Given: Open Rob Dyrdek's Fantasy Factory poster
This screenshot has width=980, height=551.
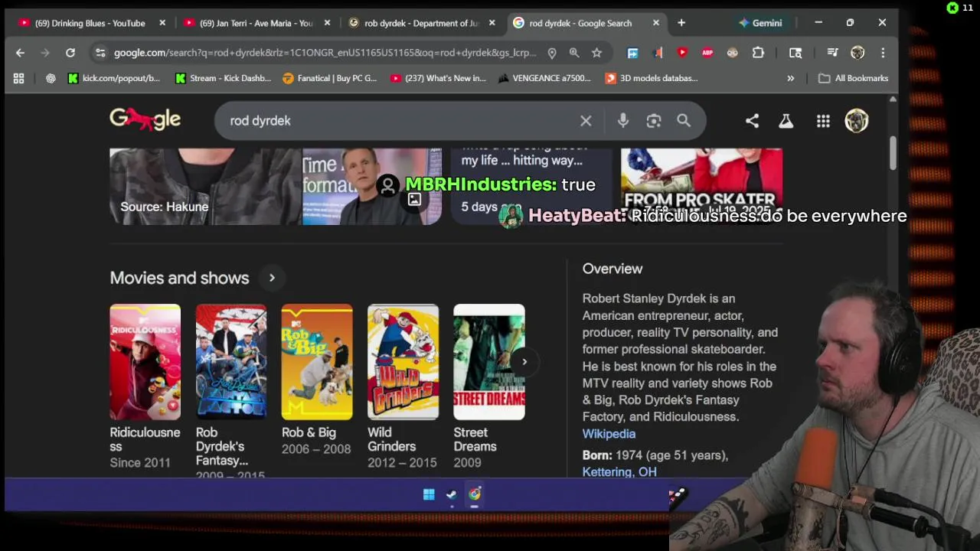Looking at the screenshot, I should (231, 362).
